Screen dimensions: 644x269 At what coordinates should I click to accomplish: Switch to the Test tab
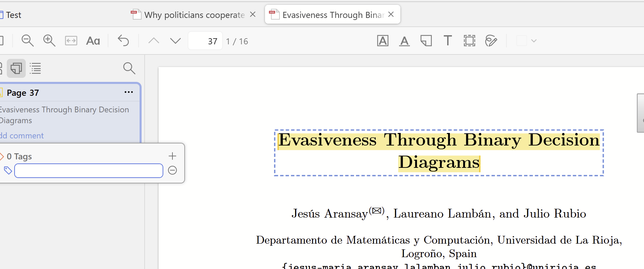point(14,15)
